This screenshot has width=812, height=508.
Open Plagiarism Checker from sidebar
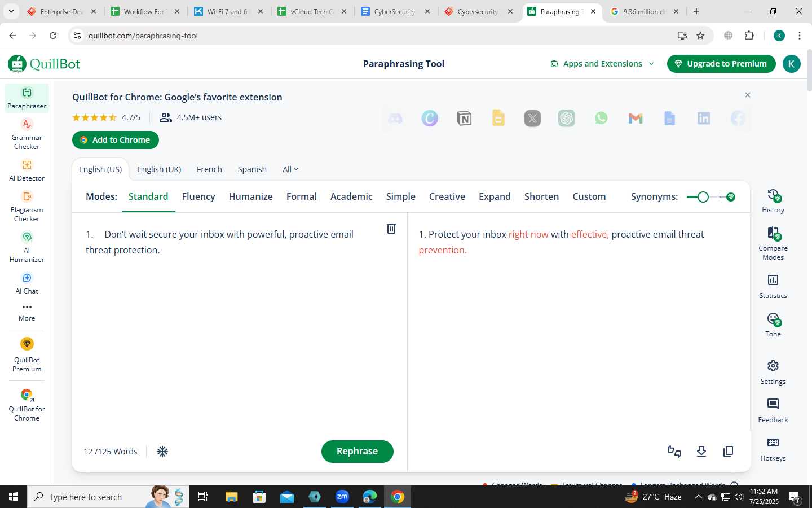point(27,207)
